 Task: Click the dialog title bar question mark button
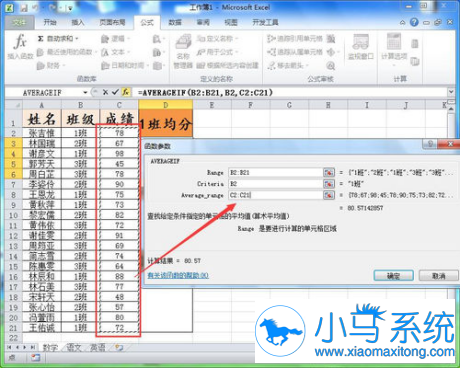[430, 144]
